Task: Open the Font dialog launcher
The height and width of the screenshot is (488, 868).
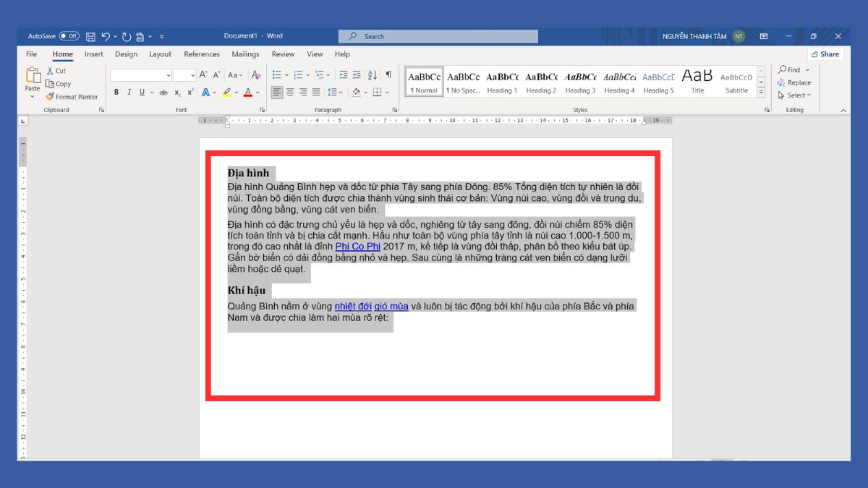Action: (263, 110)
